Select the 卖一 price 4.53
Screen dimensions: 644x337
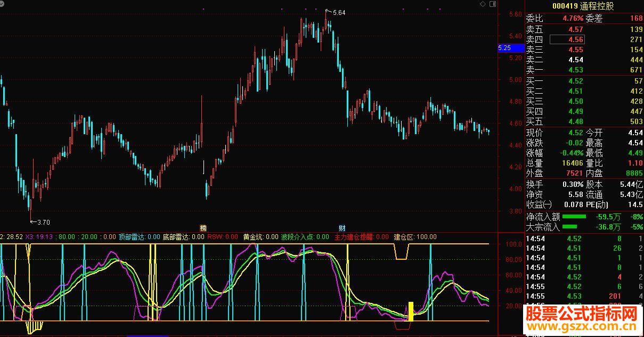(575, 70)
